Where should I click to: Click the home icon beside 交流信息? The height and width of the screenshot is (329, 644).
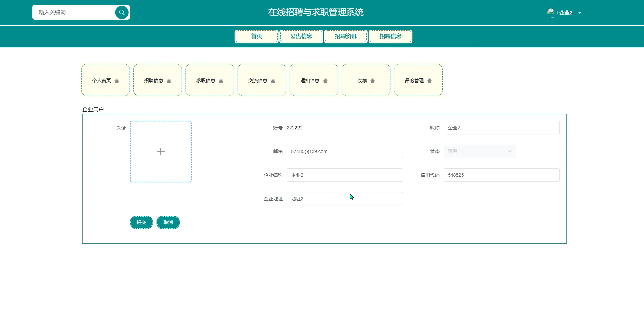273,81
